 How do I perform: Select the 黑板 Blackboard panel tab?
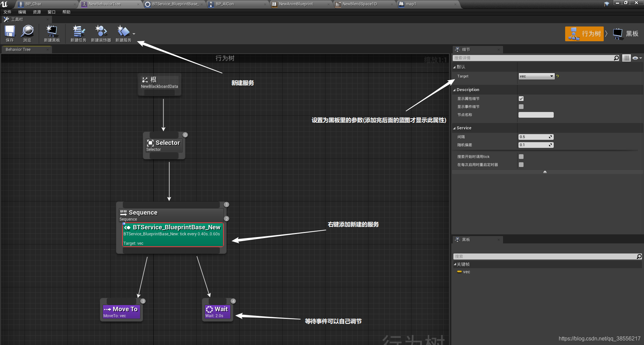point(478,240)
